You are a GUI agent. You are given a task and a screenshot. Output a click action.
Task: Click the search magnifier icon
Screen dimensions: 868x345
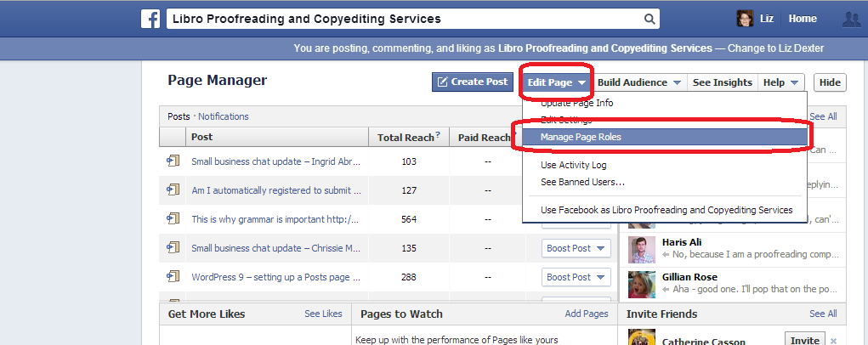pos(650,19)
